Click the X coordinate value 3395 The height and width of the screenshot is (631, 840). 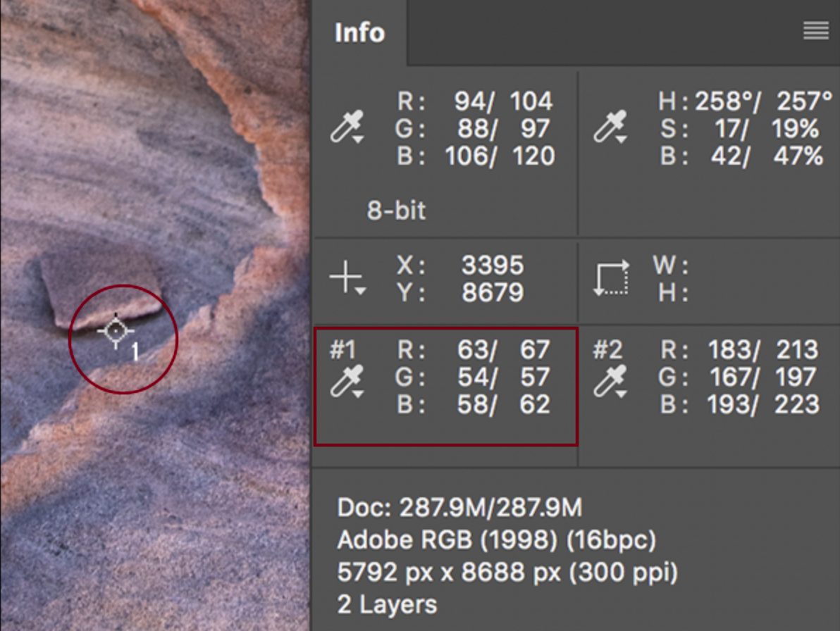tap(493, 265)
